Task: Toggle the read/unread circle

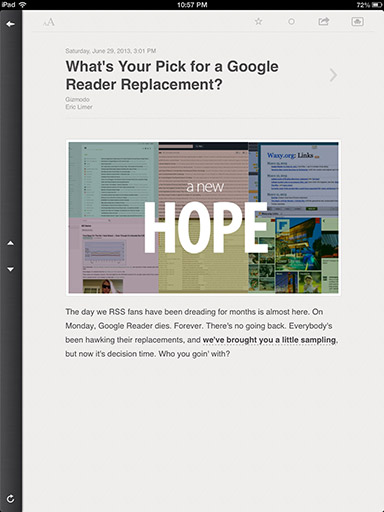Action: click(291, 22)
